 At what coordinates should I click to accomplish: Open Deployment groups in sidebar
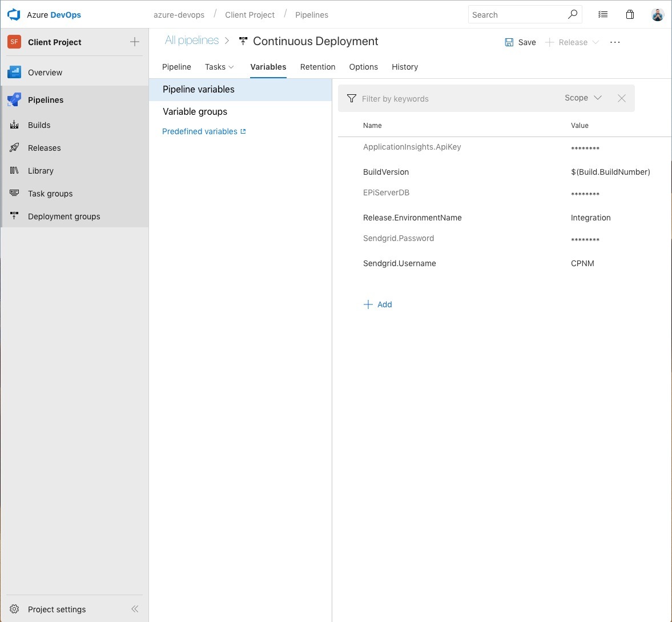pyautogui.click(x=63, y=216)
